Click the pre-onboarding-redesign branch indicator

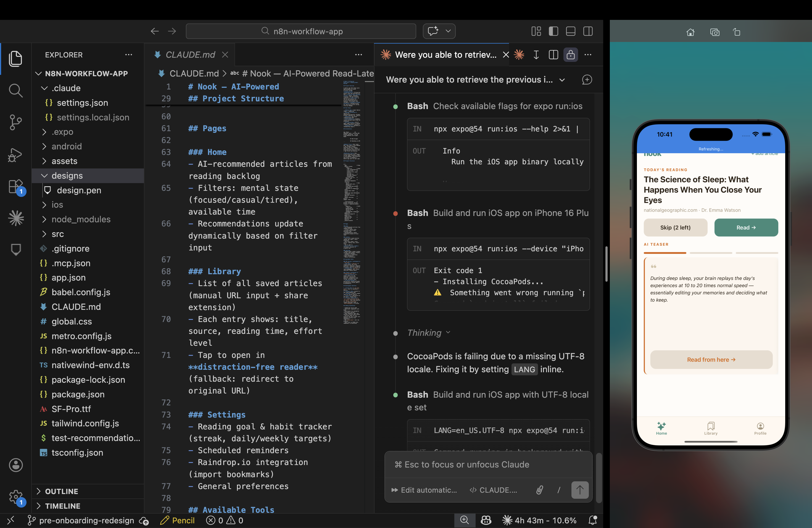81,521
